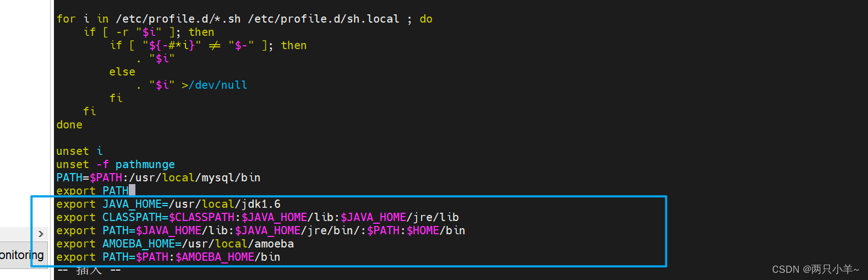Click the export PATH=$JAVA_HOME/lib line
This screenshot has height=280, width=868.
point(260,230)
